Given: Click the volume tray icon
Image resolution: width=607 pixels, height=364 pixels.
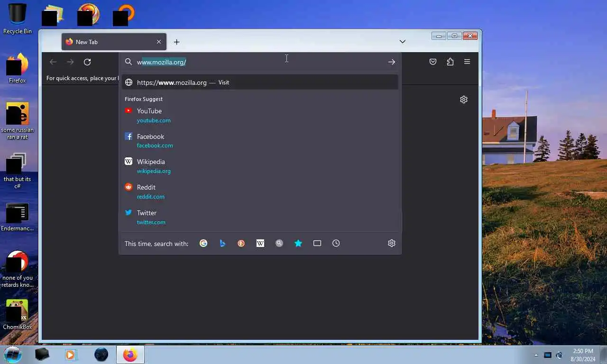Looking at the screenshot, I should 559,355.
